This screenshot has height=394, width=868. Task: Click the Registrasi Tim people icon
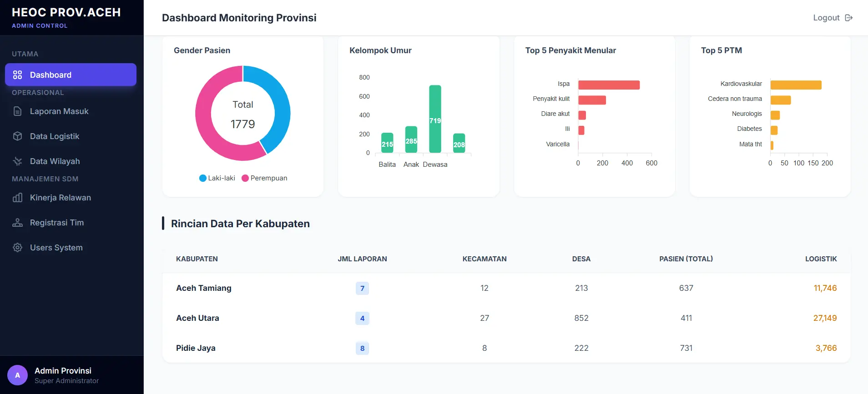tap(18, 223)
